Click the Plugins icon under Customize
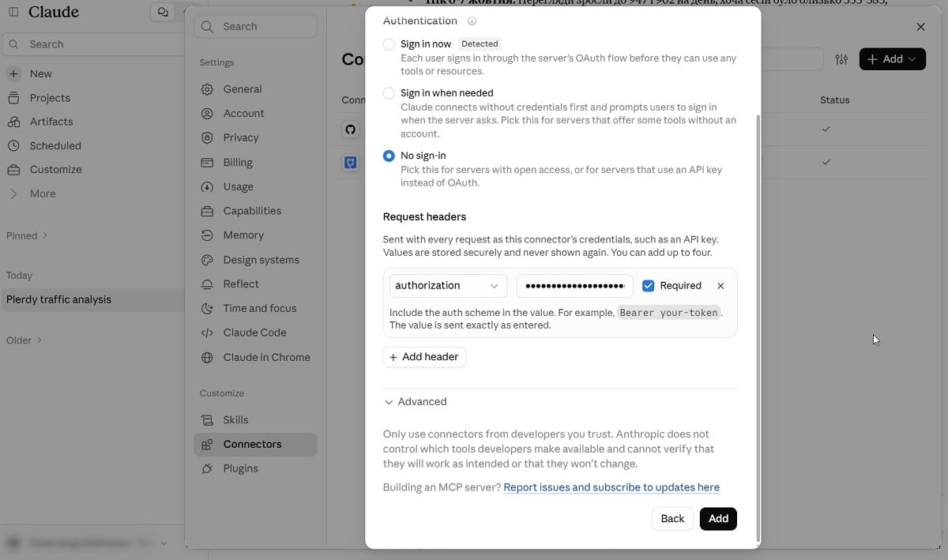 click(x=207, y=468)
